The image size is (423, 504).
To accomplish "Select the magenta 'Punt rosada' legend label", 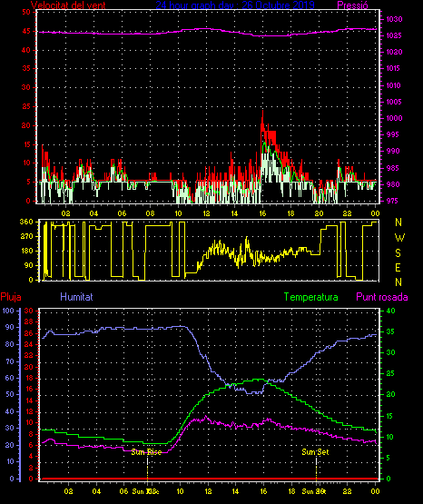I will (x=382, y=297).
